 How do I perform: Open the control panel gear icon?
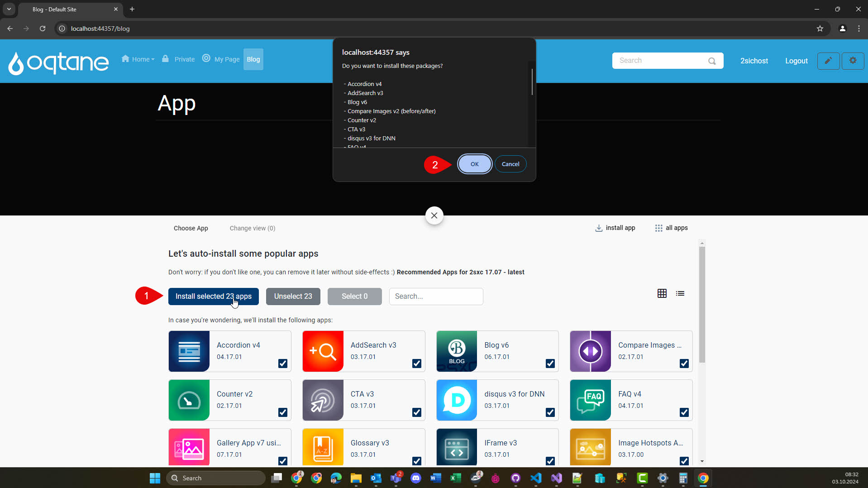(x=853, y=61)
